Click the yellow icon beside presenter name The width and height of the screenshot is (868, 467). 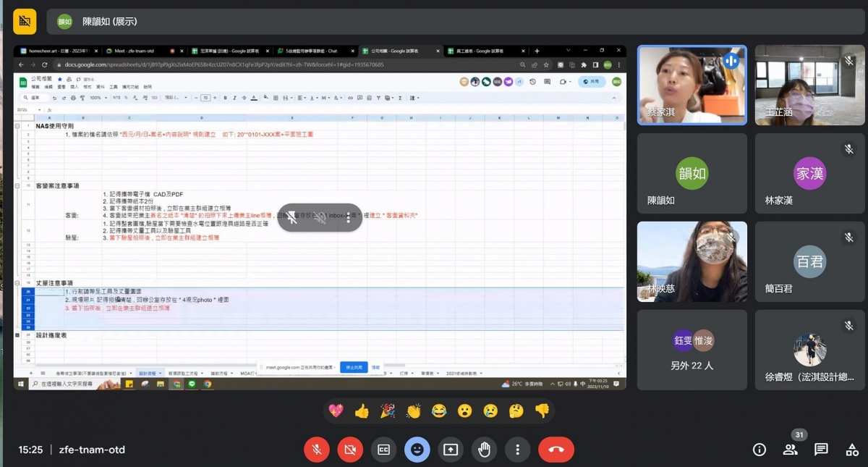click(x=25, y=22)
